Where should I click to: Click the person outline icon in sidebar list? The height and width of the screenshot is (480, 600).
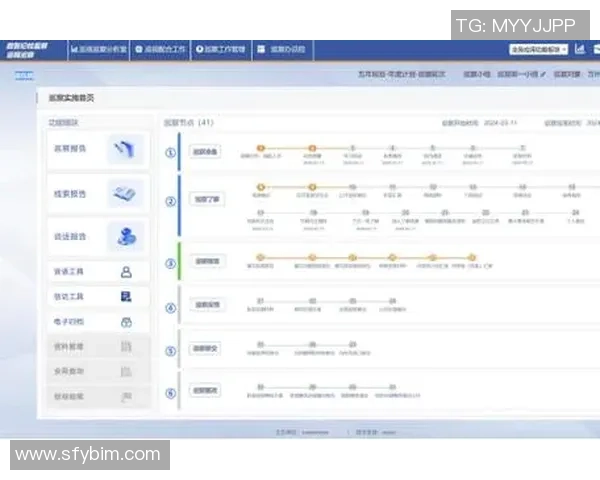tap(126, 272)
